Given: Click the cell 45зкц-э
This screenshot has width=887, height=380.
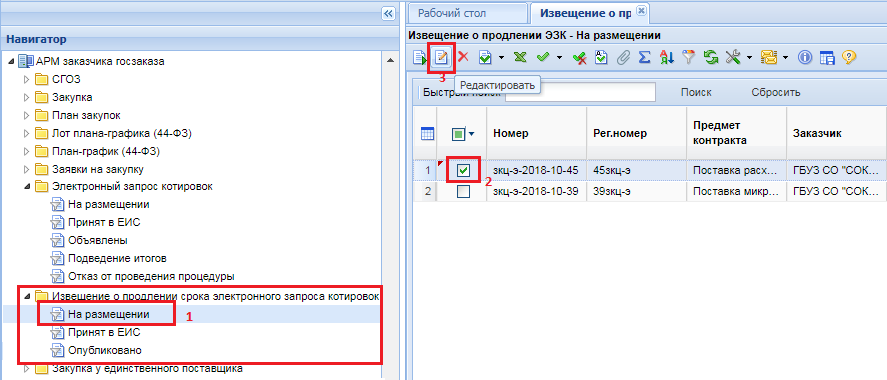Looking at the screenshot, I should (x=636, y=170).
